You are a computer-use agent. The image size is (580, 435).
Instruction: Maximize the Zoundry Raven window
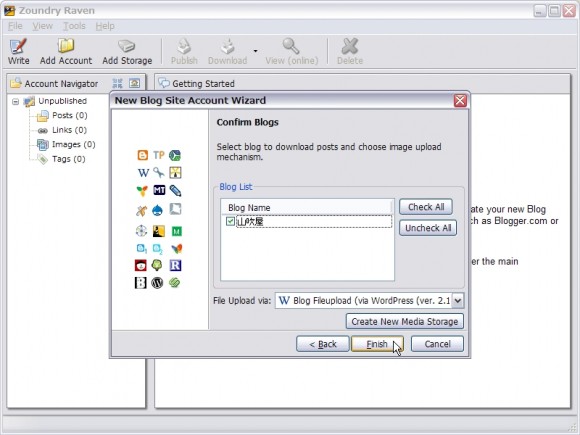point(554,11)
